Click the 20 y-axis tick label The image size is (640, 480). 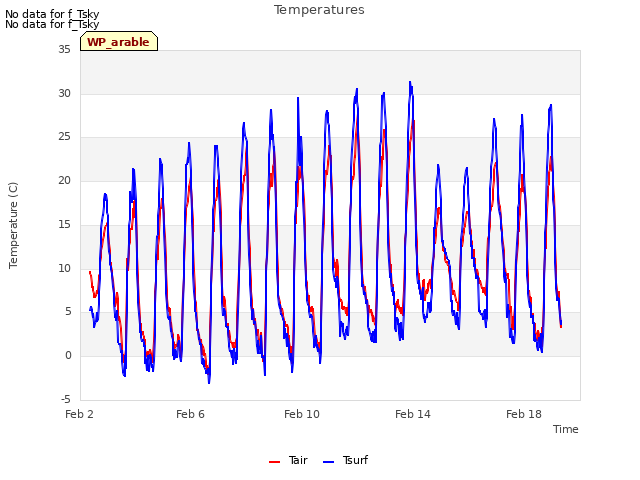tap(64, 180)
